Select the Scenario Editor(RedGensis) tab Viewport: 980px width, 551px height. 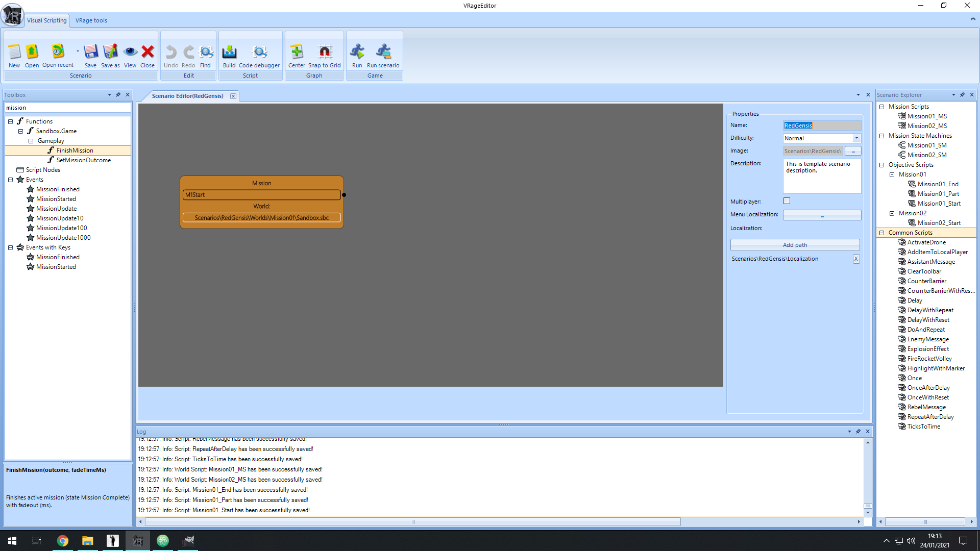click(x=187, y=96)
